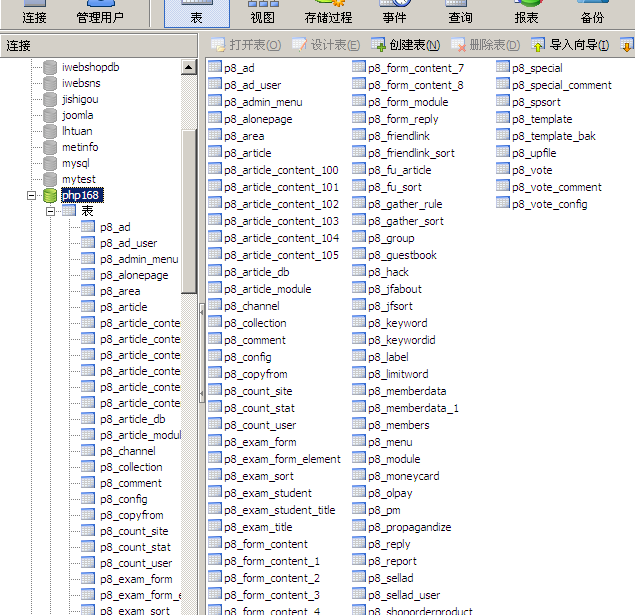Screen dimensions: 635x615
Task: Select table p8_form_content_3
Action: coord(272,595)
